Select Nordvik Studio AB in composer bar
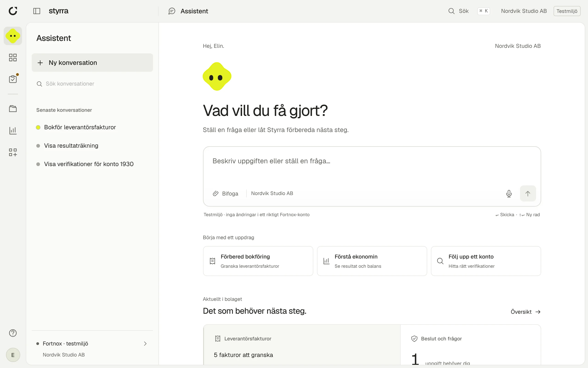This screenshot has height=368, width=588. pos(272,193)
